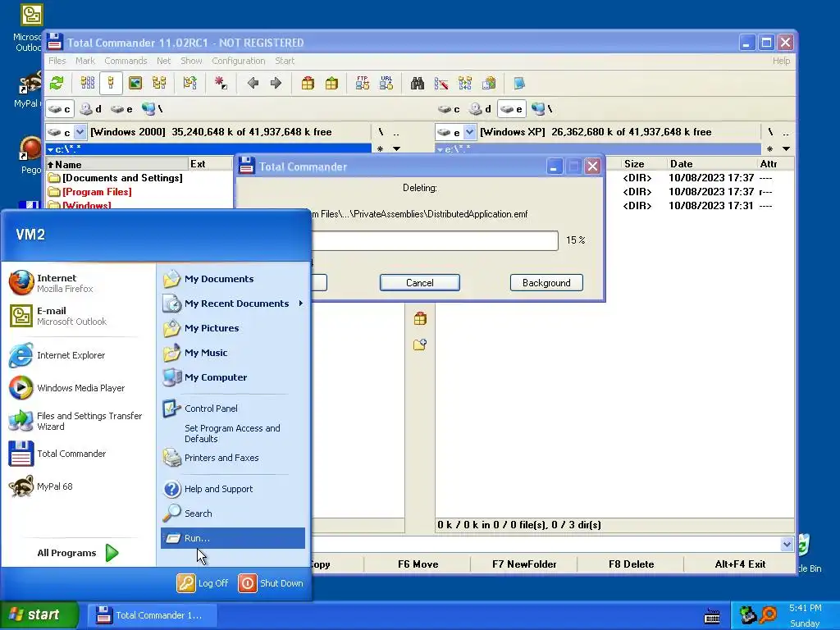Click the deletion progress bar
The height and width of the screenshot is (630, 840).
pos(435,240)
